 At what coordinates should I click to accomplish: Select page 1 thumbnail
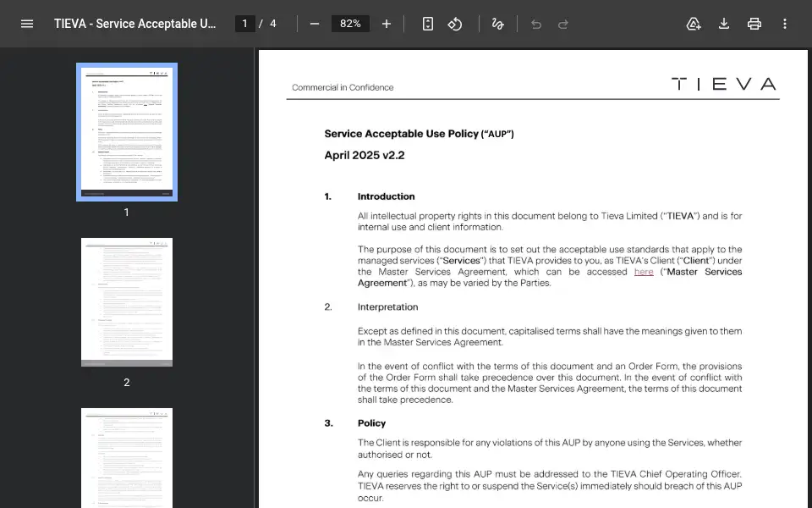[127, 132]
